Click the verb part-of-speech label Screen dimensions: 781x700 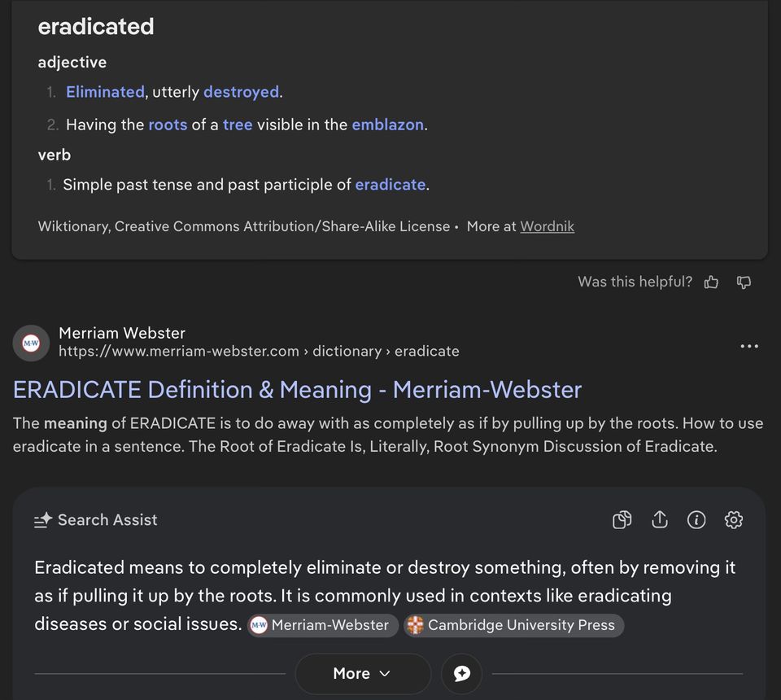click(x=55, y=155)
